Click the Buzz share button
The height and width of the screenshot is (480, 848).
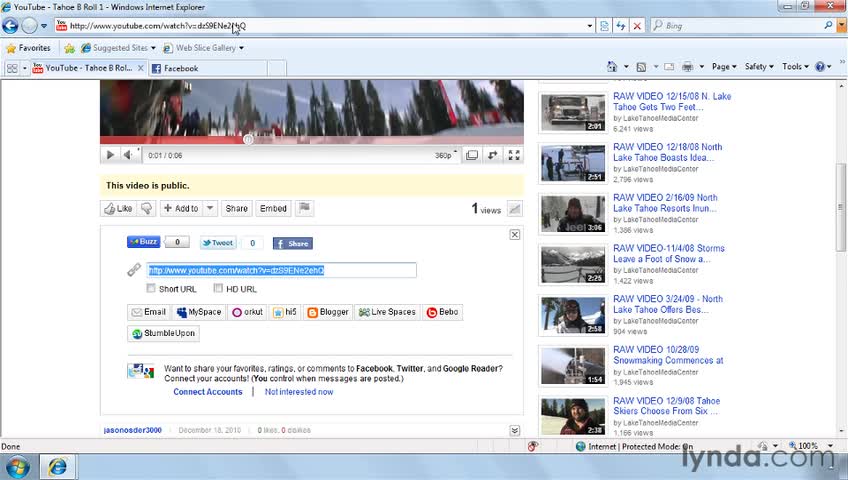click(143, 242)
